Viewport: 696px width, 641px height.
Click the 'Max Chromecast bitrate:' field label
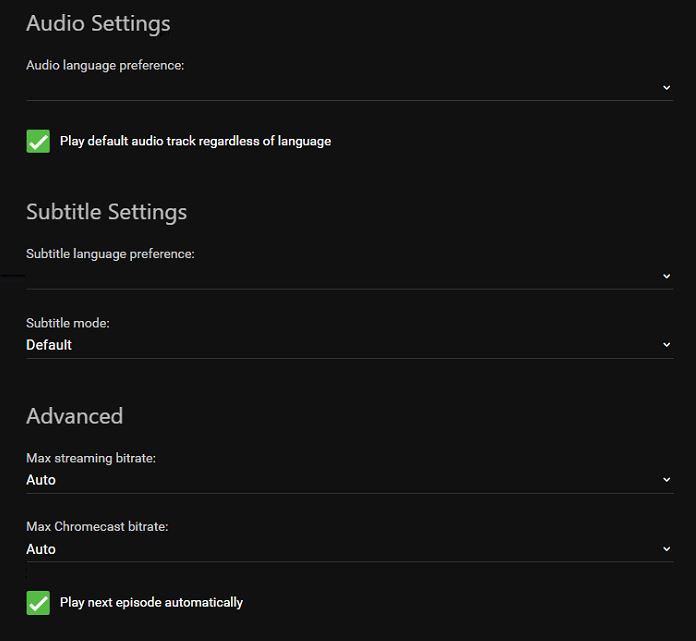[97, 527]
